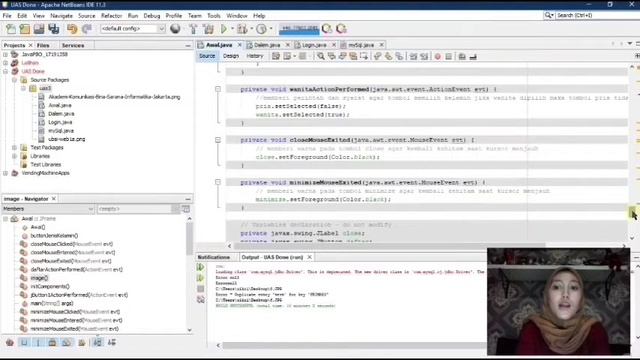Open the Debug menu
640x360 pixels.
151,16
